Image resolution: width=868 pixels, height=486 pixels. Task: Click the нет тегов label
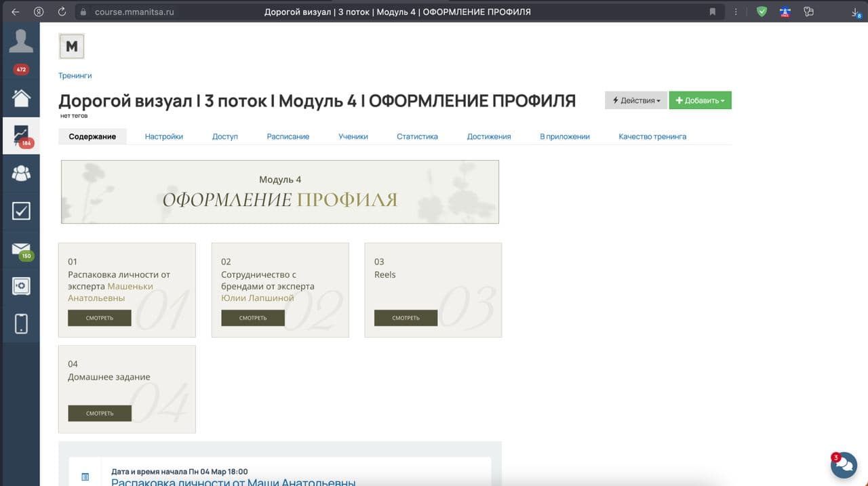coord(74,116)
